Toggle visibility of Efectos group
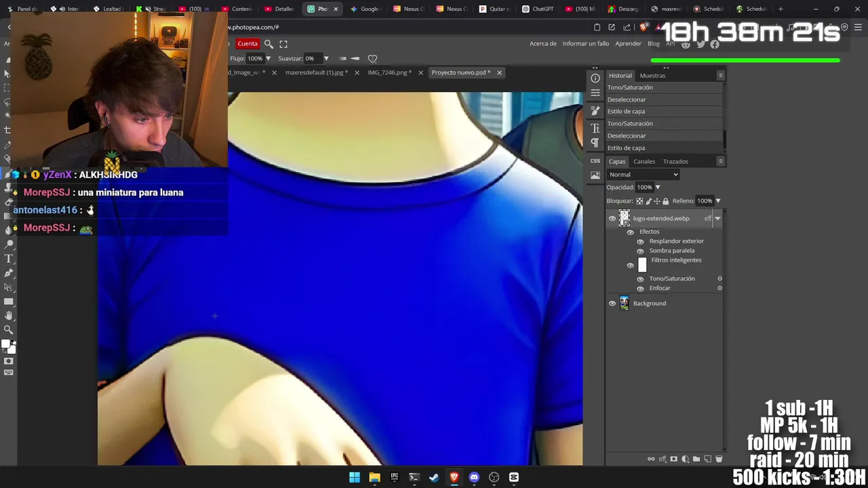This screenshot has width=868, height=488. click(x=631, y=232)
